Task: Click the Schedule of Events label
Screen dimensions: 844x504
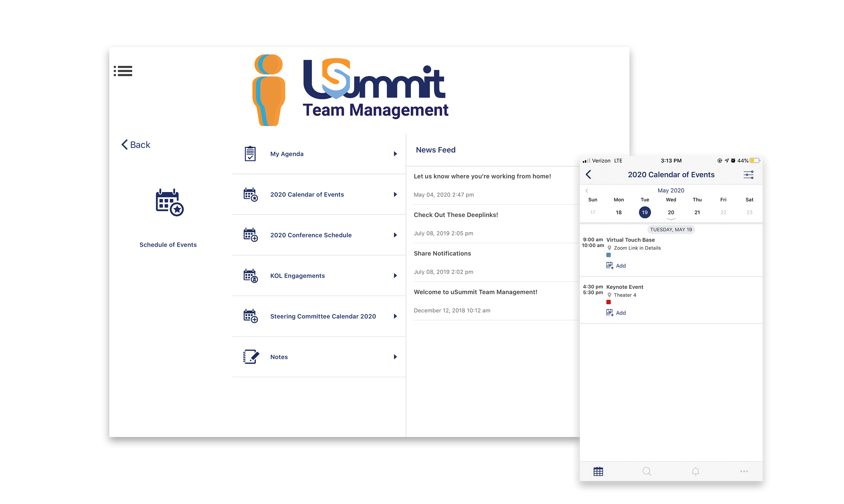Action: click(x=168, y=244)
